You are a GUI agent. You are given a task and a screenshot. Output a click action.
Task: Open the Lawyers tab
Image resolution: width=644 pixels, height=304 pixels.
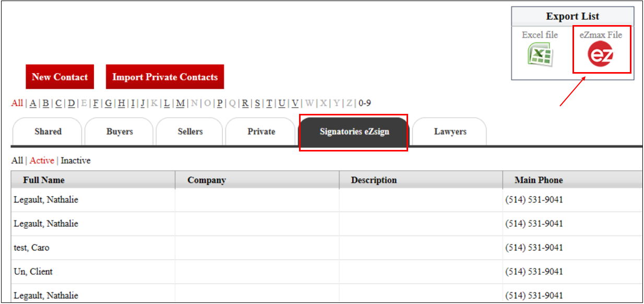(450, 132)
